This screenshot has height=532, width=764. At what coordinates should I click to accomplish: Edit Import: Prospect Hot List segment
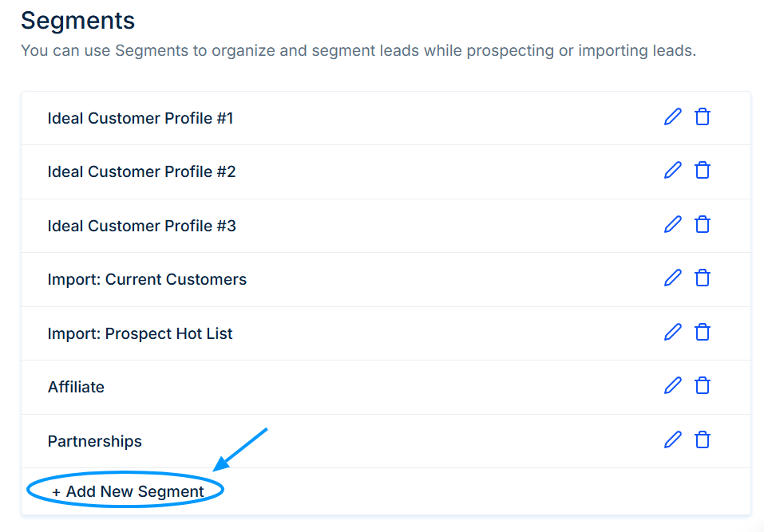673,332
